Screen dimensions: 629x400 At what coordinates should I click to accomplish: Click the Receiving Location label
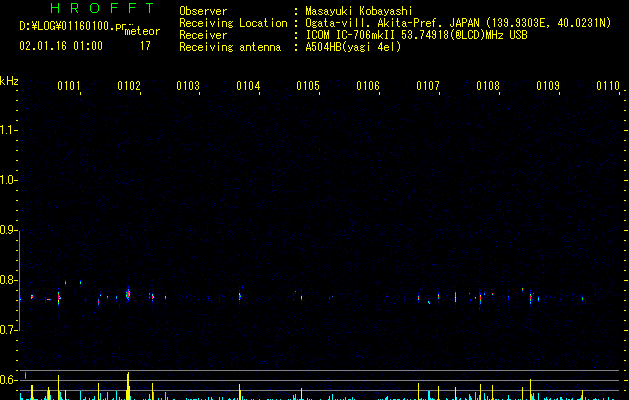[x=233, y=23]
